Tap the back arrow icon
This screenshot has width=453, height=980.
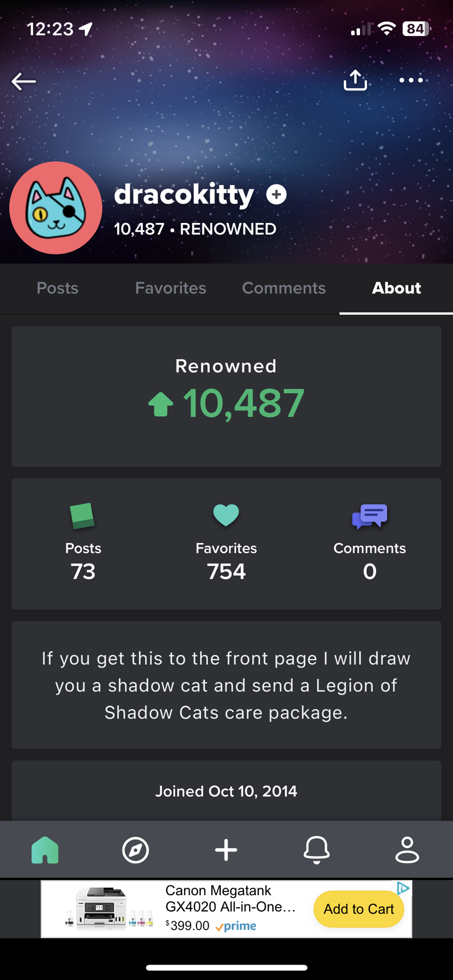point(24,81)
